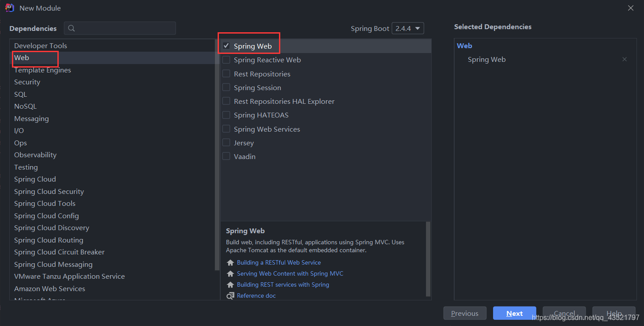
Task: Select Spring Cloud Messaging category
Action: pyautogui.click(x=112, y=265)
